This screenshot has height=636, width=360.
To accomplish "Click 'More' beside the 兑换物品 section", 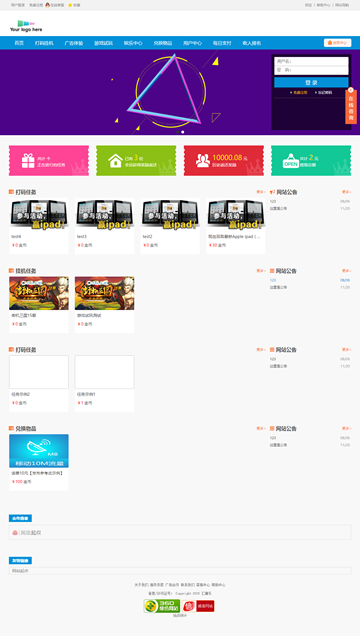I will click(x=261, y=428).
